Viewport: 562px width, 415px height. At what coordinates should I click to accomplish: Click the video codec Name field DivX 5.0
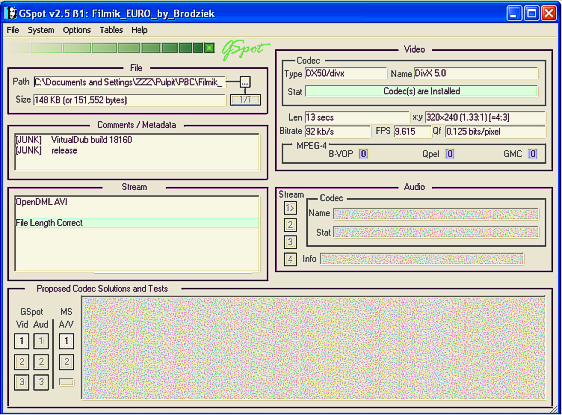[x=476, y=73]
